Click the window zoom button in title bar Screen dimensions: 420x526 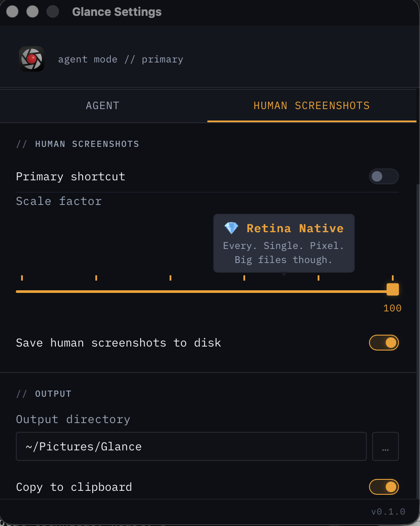click(53, 11)
